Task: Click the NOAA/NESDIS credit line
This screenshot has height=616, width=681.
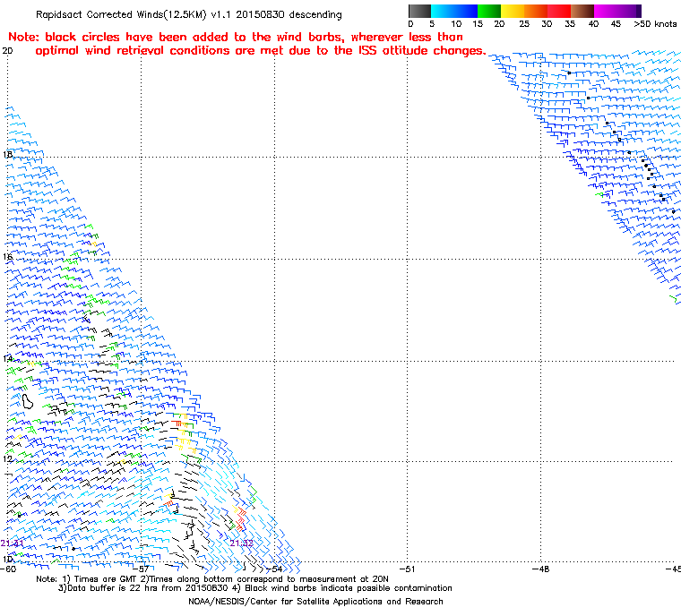Action: coord(315,602)
